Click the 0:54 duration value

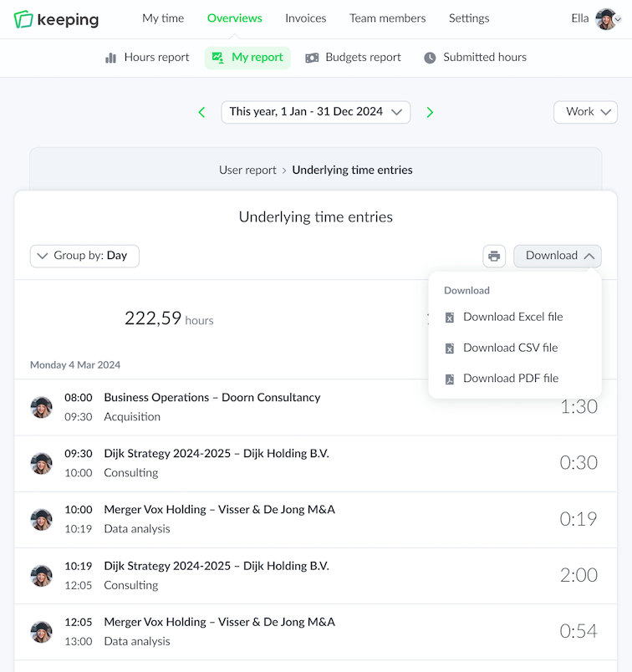578,632
